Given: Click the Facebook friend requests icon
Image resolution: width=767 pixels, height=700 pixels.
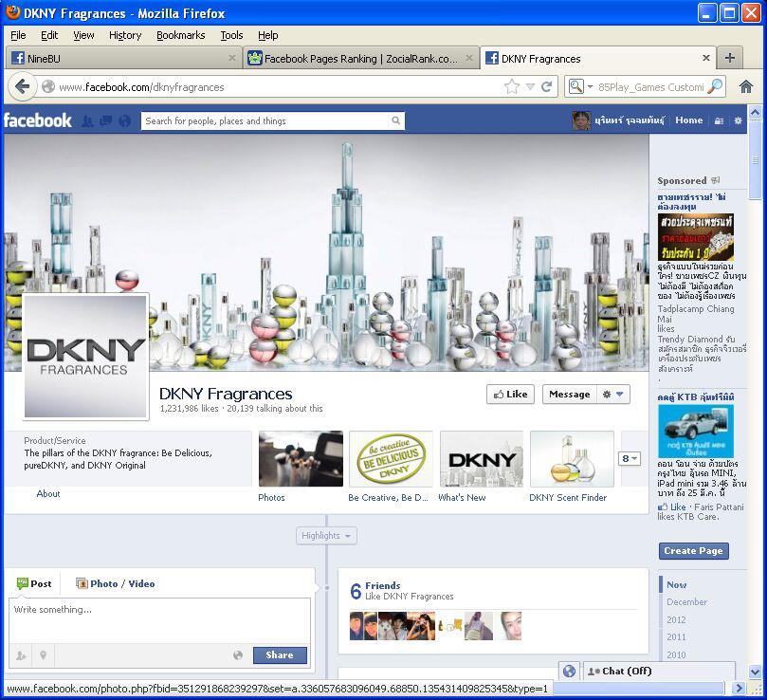Looking at the screenshot, I should coord(87,121).
